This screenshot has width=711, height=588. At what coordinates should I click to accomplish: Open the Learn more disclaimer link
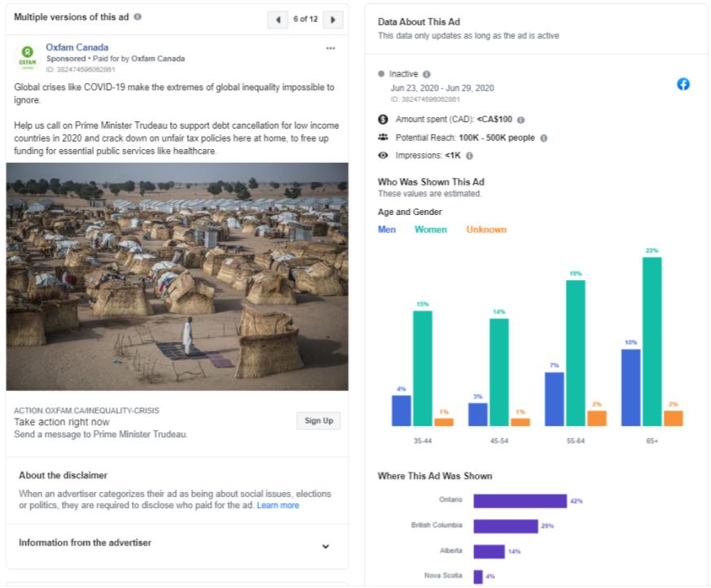278,505
